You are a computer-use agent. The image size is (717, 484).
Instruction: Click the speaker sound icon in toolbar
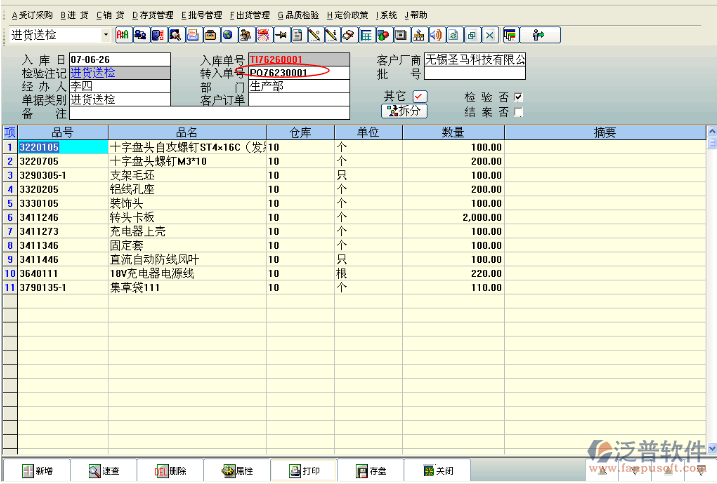(x=435, y=35)
